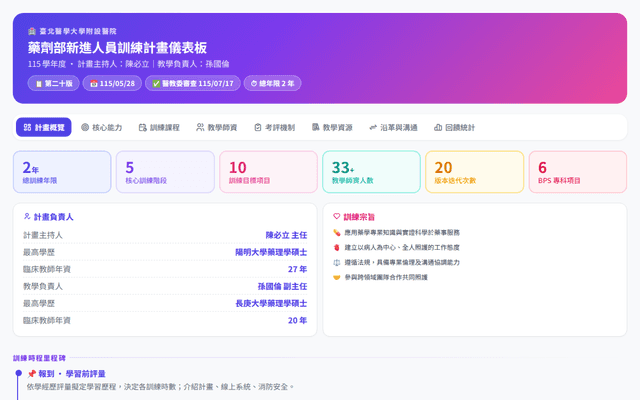Click the 報到・學習前評量 milestone title
The height and width of the screenshot is (400, 640).
tap(72, 374)
